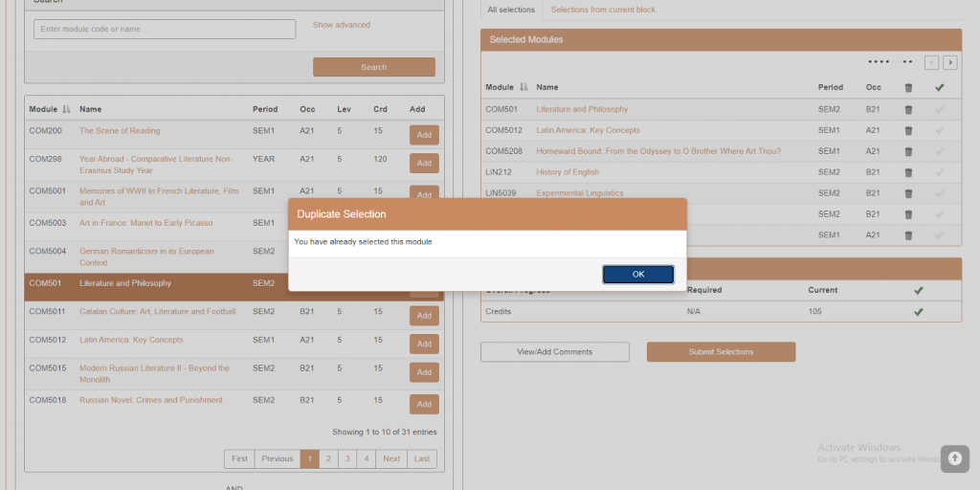Screen dimensions: 980x490
Task: Toggle the checkmark for COM5012 selected module
Action: [939, 130]
